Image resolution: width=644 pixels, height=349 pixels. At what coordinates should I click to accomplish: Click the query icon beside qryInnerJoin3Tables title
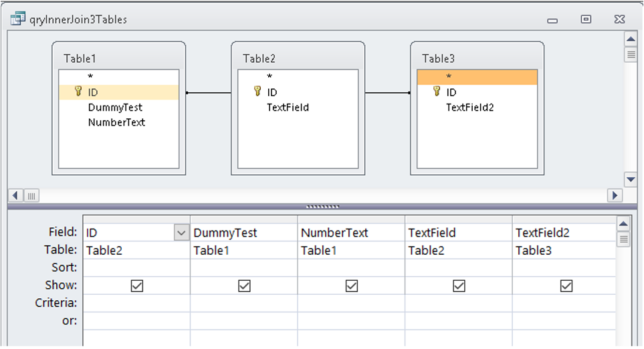coord(17,19)
